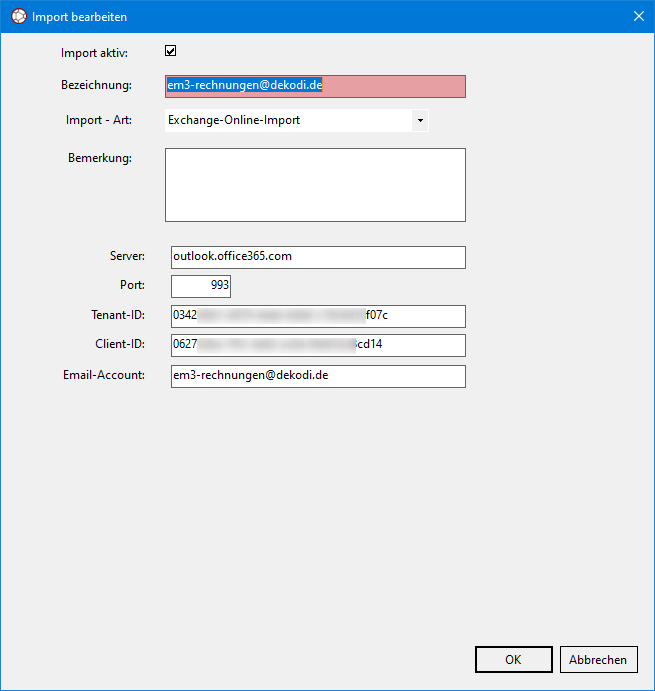The width and height of the screenshot is (655, 691).
Task: Click the Import bearbeiten title bar text
Action: pos(80,17)
